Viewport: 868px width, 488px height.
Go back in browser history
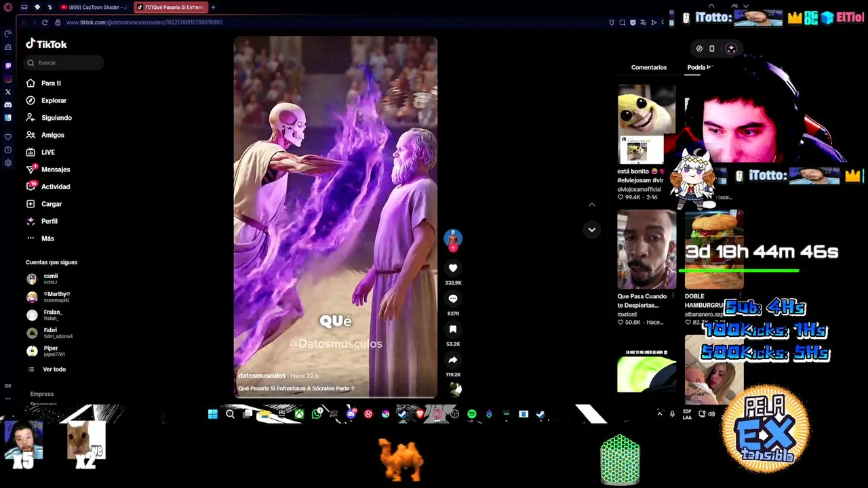coord(24,22)
